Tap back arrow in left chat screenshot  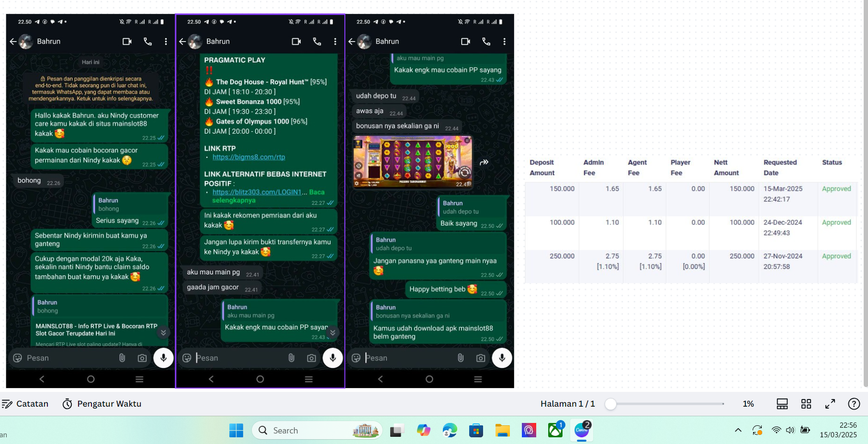pos(13,42)
